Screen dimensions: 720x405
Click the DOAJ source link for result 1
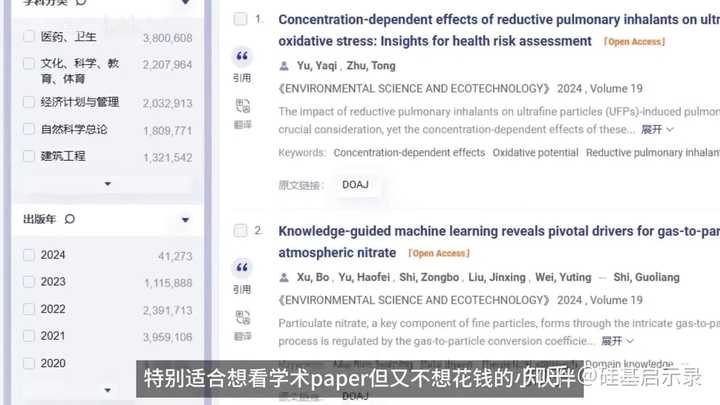(355, 185)
